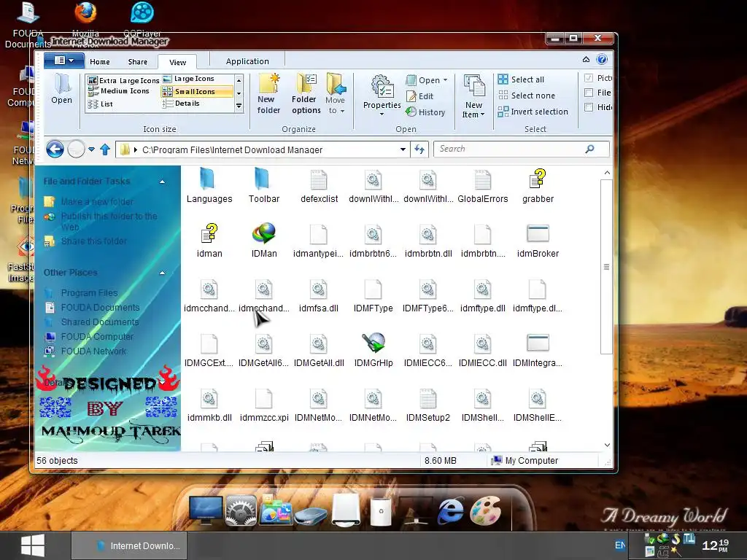Select the idmbrbtn.dll file

coord(427,241)
